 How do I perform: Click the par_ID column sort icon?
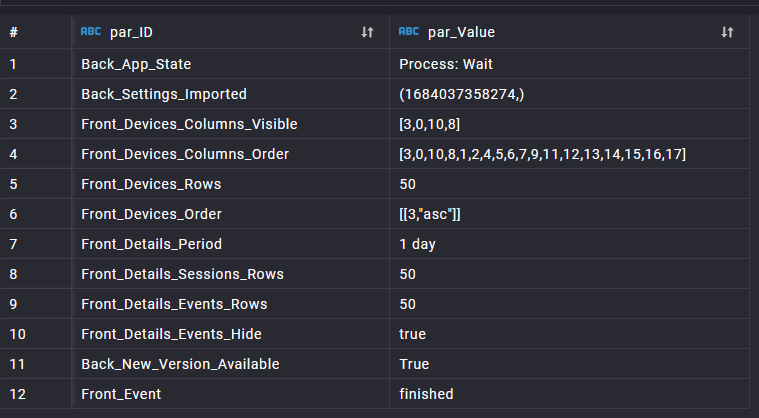click(367, 33)
